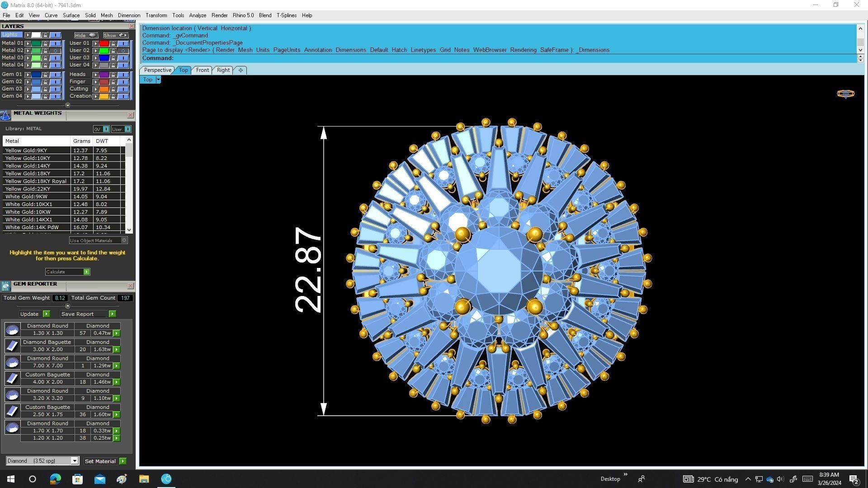868x488 pixels.
Task: Expand Layers panel with down chevron
Action: (x=68, y=105)
